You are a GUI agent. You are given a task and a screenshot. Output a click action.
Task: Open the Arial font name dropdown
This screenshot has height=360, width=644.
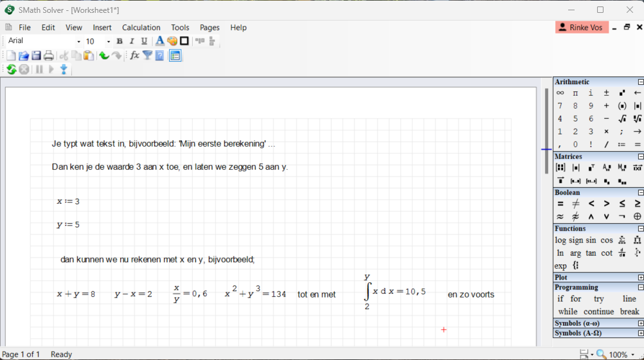pos(78,42)
